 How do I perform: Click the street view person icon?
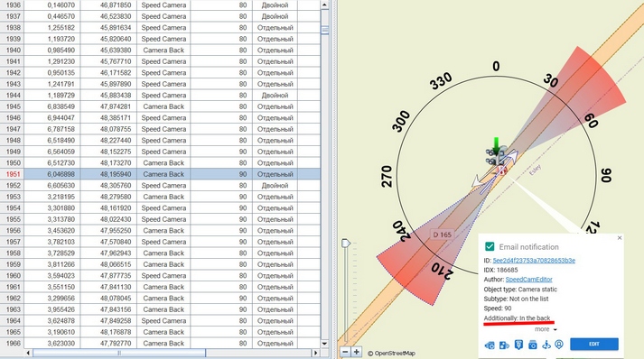click(546, 345)
